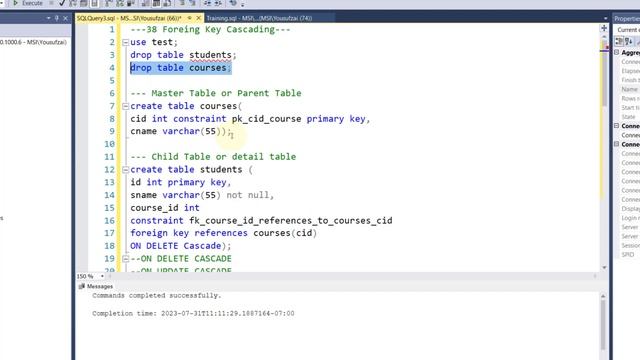
Task: Select Results to Text icon
Action: pos(145,3)
